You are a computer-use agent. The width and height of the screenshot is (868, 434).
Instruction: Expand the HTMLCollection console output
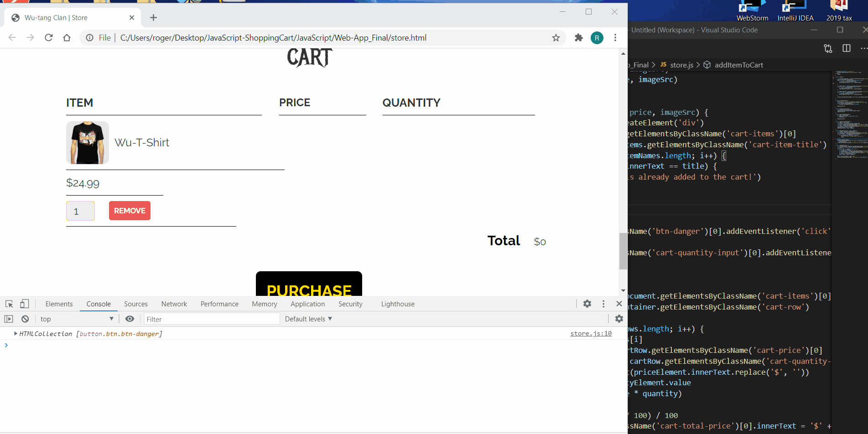pos(15,333)
